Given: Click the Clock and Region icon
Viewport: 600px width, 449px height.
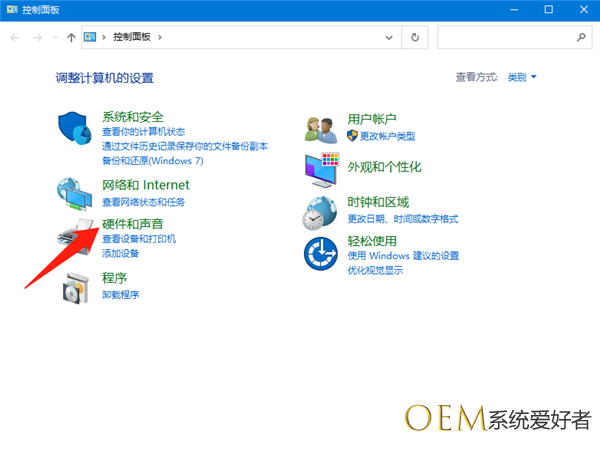Looking at the screenshot, I should pyautogui.click(x=322, y=212).
